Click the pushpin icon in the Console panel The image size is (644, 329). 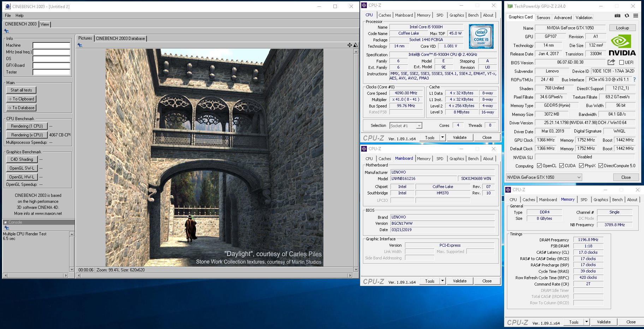point(6,228)
